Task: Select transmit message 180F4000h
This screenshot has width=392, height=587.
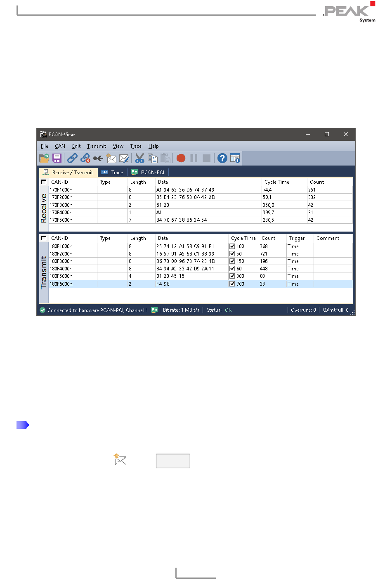Action: (x=201, y=269)
